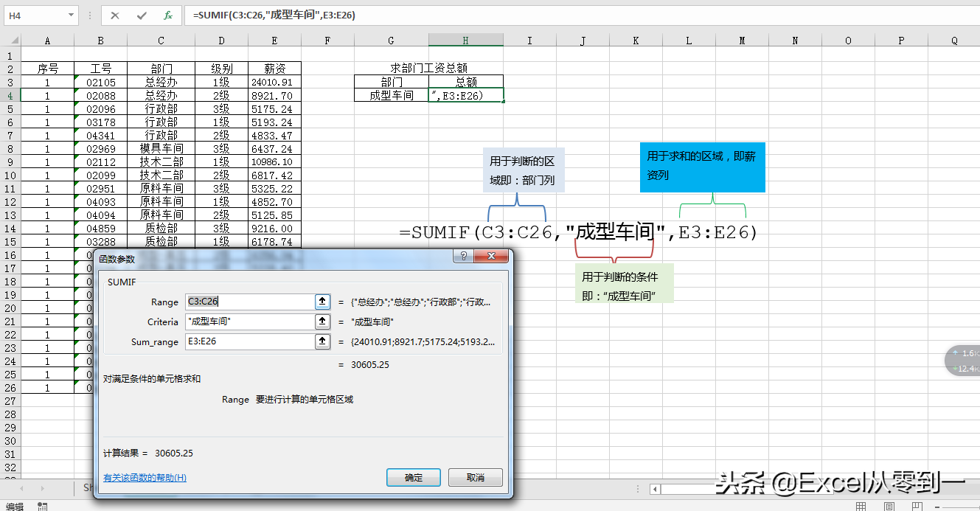
Task: Select column header Q
Action: [954, 41]
